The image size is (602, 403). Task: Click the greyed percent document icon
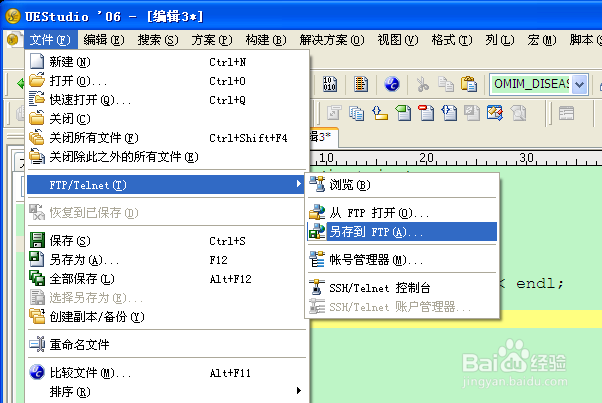point(472,113)
